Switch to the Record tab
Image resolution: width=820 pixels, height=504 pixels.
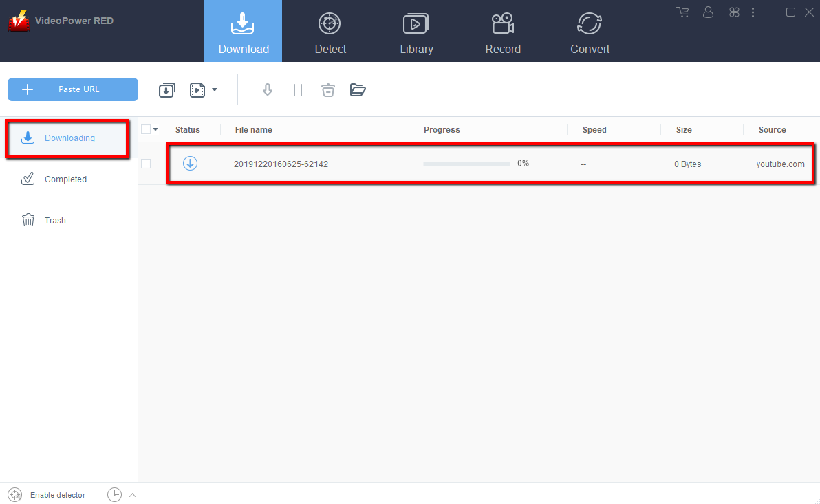[503, 32]
